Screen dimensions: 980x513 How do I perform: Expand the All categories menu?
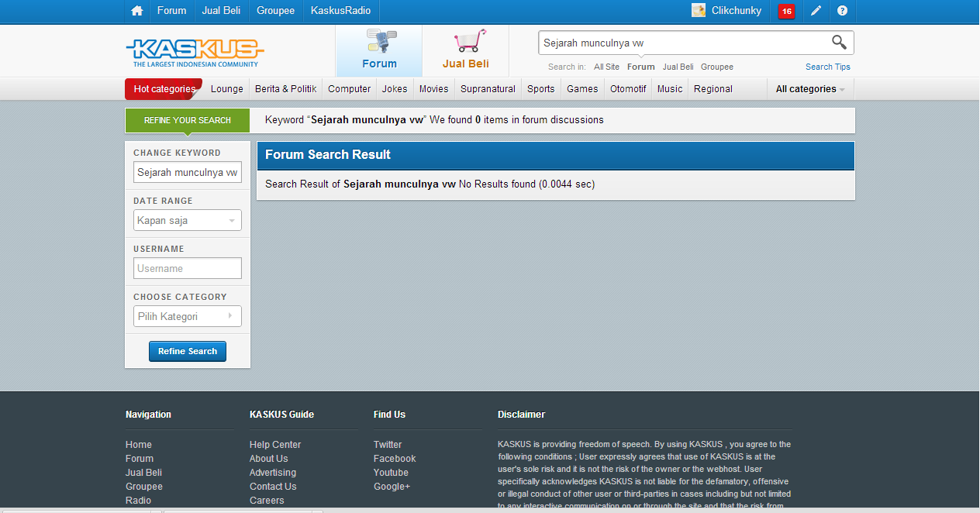coord(810,89)
